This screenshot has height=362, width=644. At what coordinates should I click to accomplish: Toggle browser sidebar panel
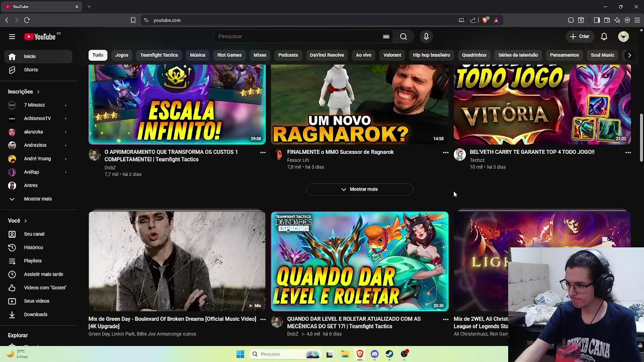point(597,20)
